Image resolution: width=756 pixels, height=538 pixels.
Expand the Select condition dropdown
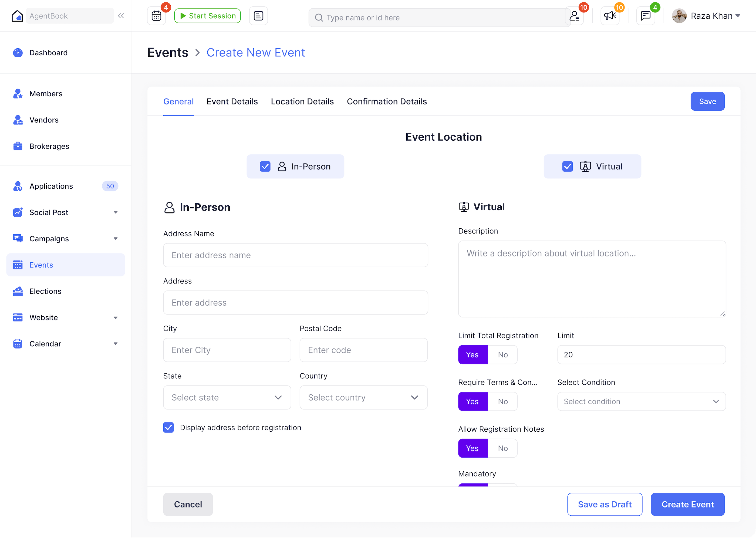coord(641,401)
